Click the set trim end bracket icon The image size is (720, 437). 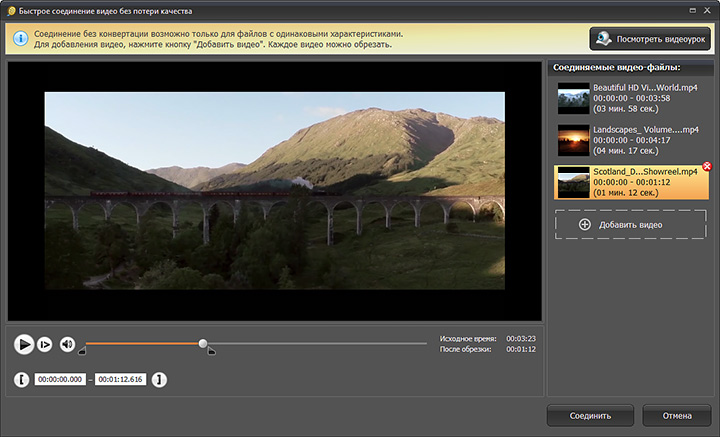(158, 380)
